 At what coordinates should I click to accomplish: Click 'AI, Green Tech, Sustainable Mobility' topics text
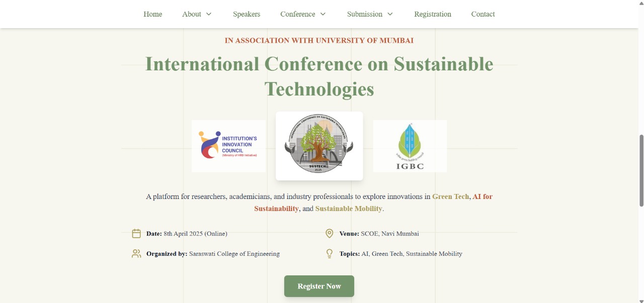point(412,254)
